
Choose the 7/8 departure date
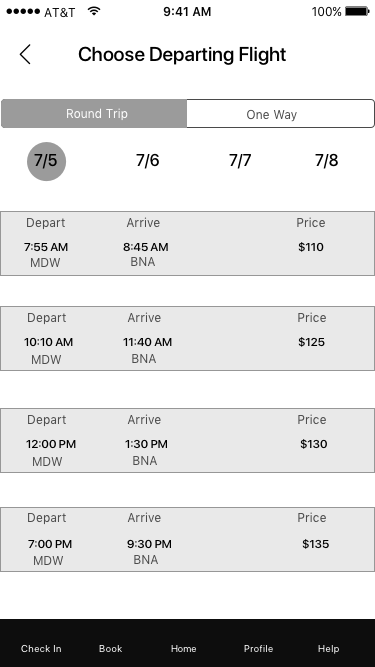tap(327, 160)
